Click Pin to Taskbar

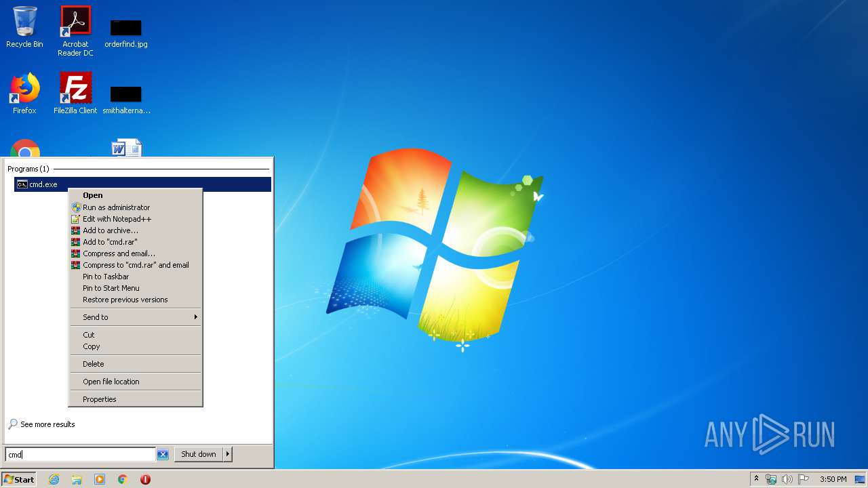[x=136, y=277]
